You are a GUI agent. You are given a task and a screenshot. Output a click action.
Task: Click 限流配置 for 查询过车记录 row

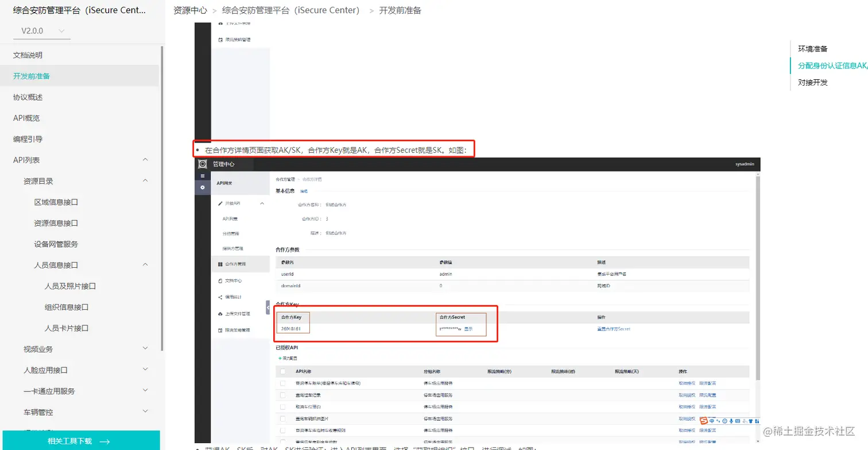click(707, 395)
